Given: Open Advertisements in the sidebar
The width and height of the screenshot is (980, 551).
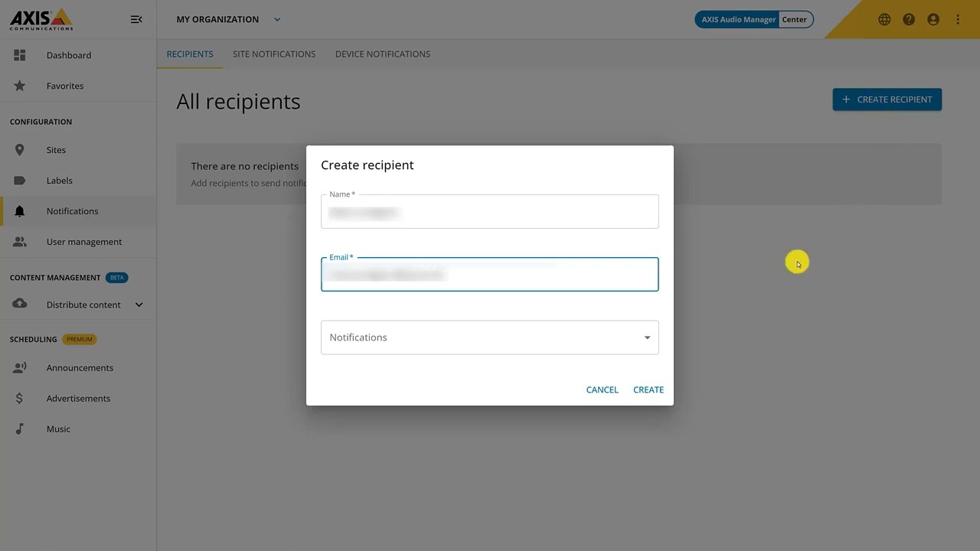Looking at the screenshot, I should tap(78, 399).
